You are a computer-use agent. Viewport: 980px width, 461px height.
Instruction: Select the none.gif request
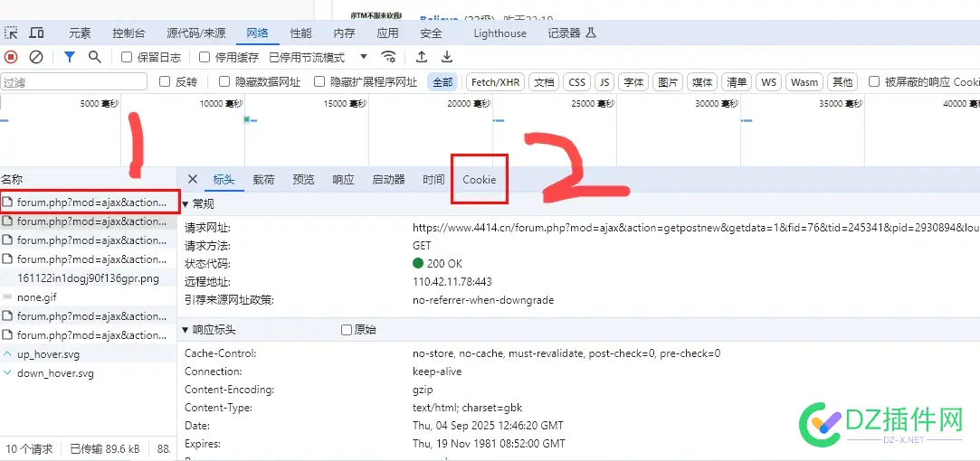point(88,297)
